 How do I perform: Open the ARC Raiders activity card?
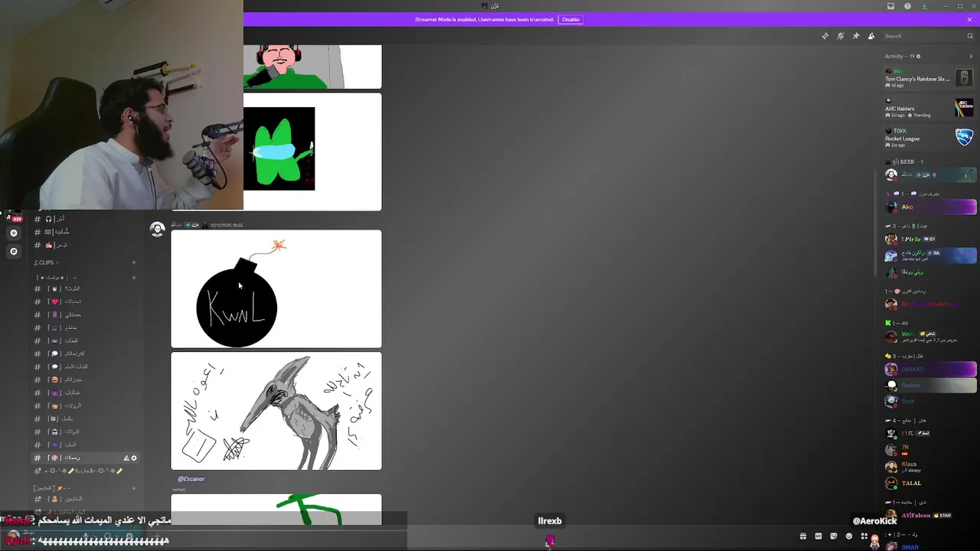tap(929, 108)
